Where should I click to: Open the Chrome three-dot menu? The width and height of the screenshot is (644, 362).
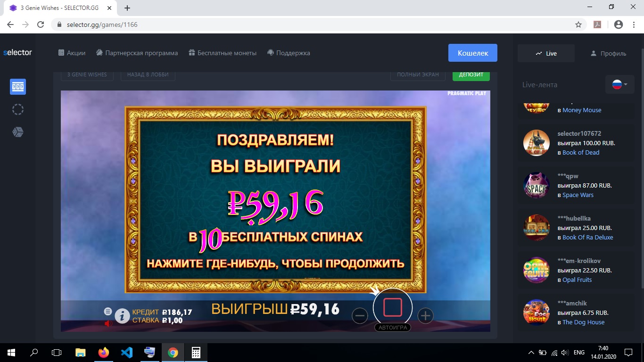coord(634,25)
